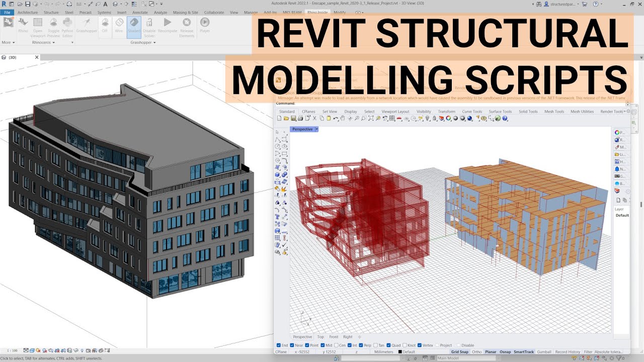Toggle Gumball in Rhino status bar
This screenshot has width=644, height=362.
[x=544, y=352]
